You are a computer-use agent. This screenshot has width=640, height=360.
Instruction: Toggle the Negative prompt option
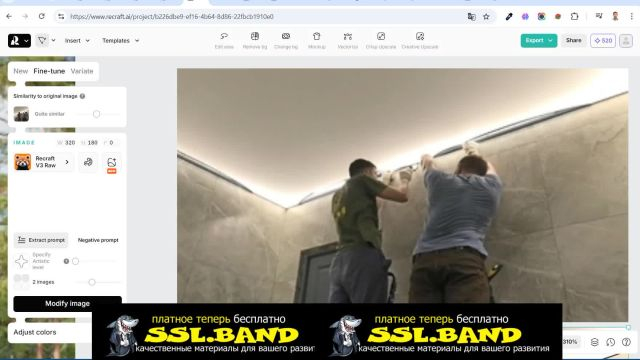(98, 240)
